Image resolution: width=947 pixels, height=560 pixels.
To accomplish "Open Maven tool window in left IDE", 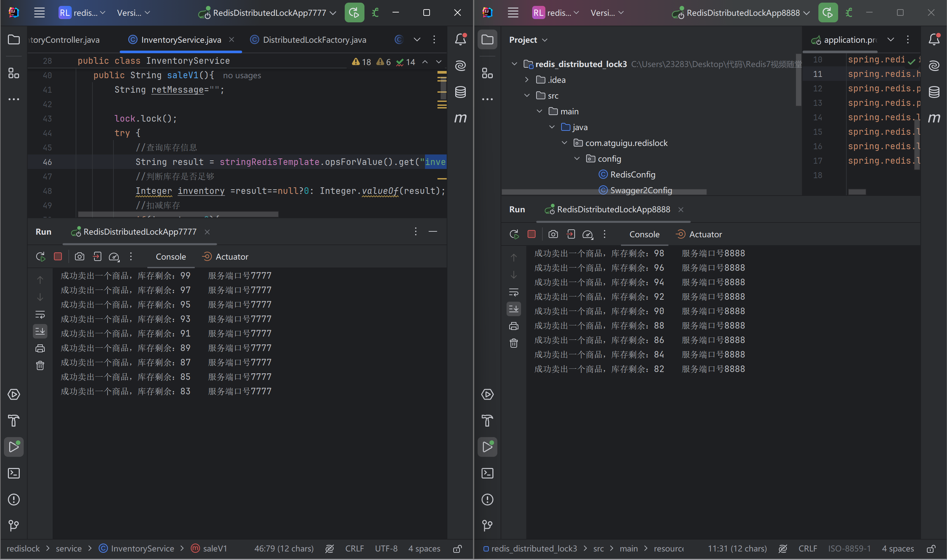I will tap(460, 118).
